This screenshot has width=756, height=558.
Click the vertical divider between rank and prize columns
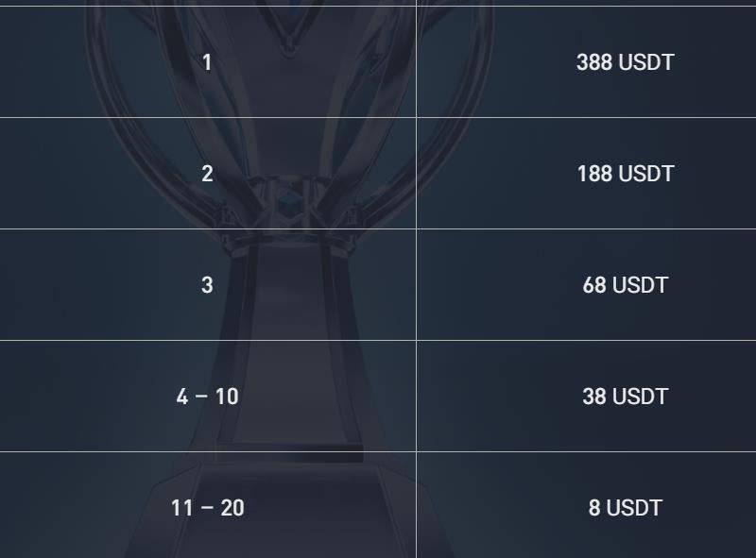click(416, 283)
